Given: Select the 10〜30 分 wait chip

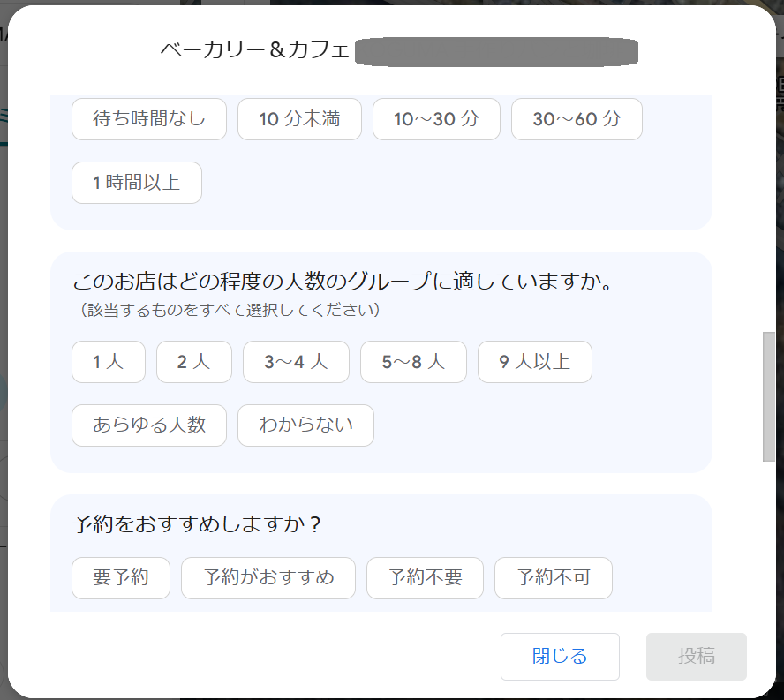Looking at the screenshot, I should click(436, 119).
